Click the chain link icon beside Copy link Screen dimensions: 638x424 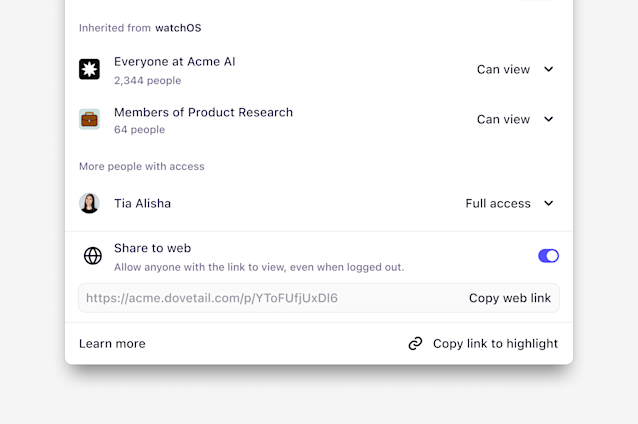click(416, 344)
